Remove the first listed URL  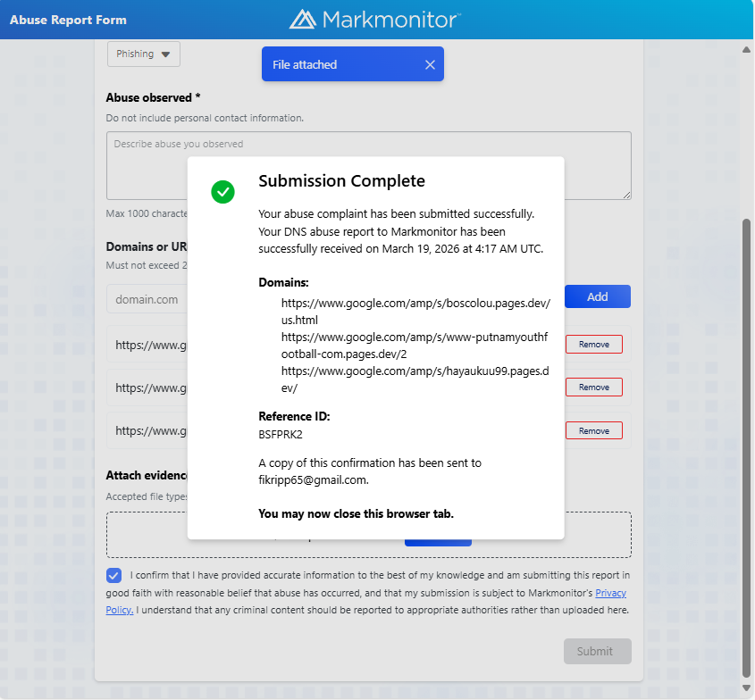pyautogui.click(x=593, y=344)
